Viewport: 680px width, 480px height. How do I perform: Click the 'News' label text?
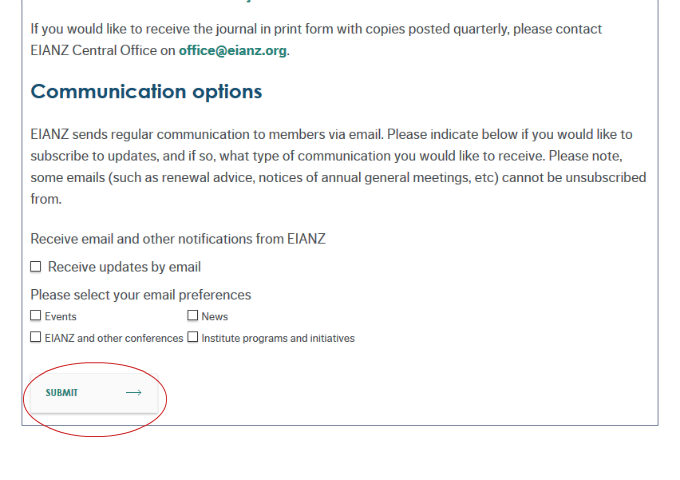pyautogui.click(x=215, y=317)
